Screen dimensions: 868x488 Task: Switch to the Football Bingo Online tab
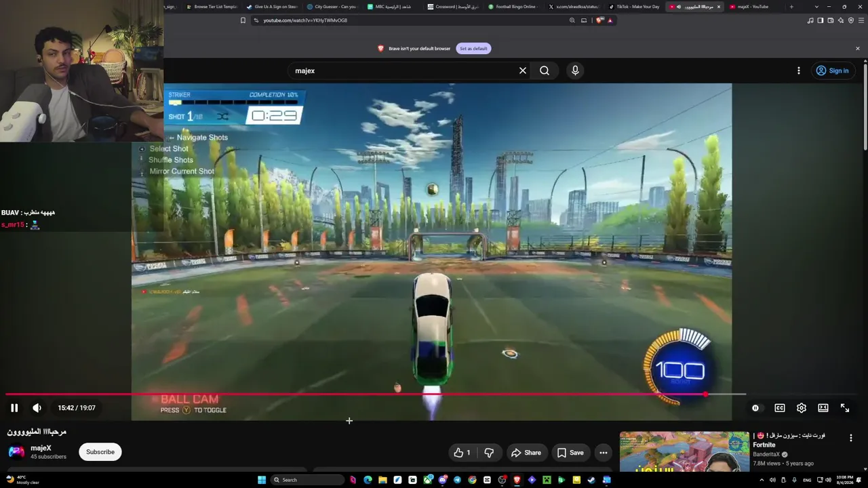click(x=513, y=7)
